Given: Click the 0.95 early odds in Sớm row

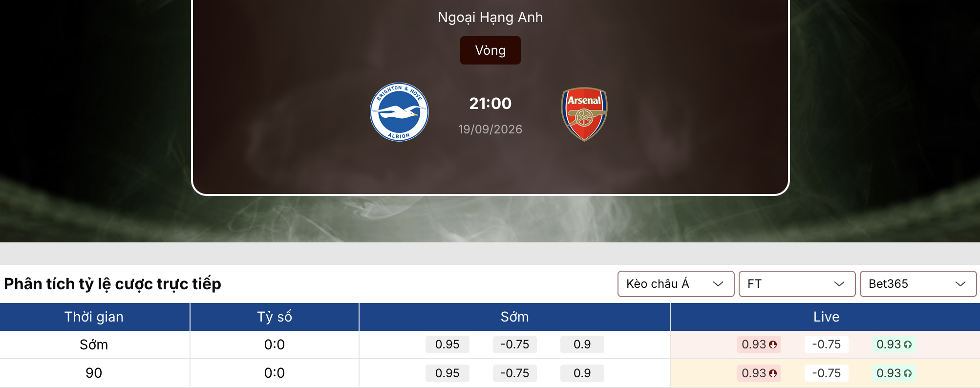Looking at the screenshot, I should coord(447,345).
